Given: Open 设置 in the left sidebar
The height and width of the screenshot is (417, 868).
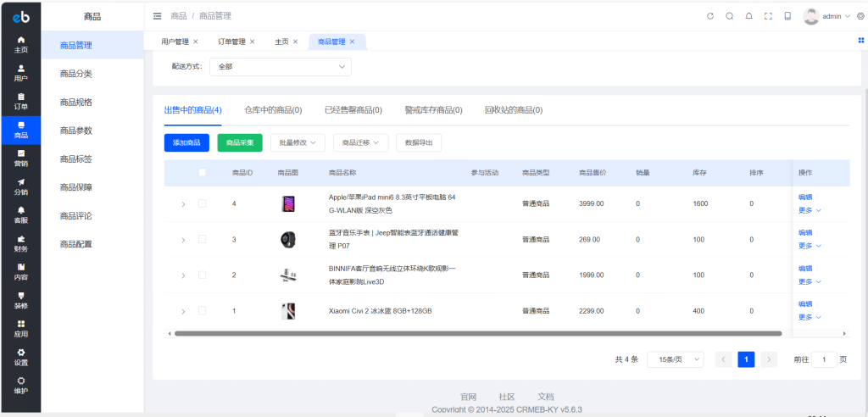Looking at the screenshot, I should click(x=20, y=357).
